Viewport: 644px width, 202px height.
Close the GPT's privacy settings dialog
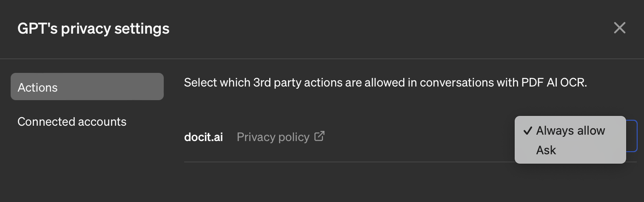point(619,28)
